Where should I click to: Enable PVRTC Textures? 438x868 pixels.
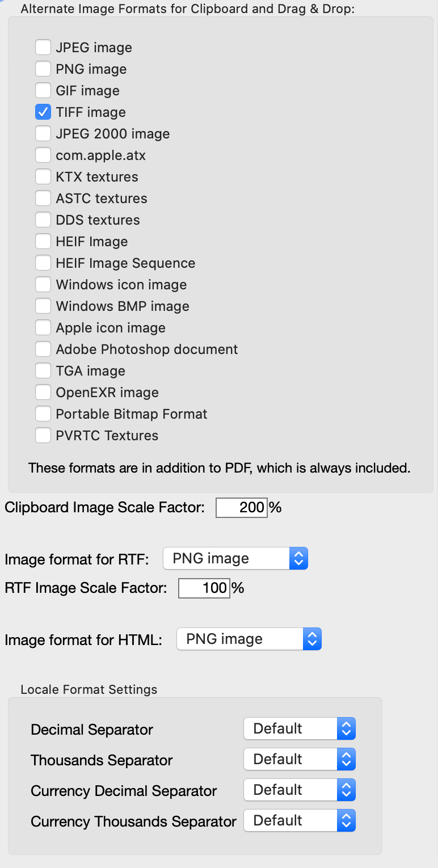click(43, 435)
